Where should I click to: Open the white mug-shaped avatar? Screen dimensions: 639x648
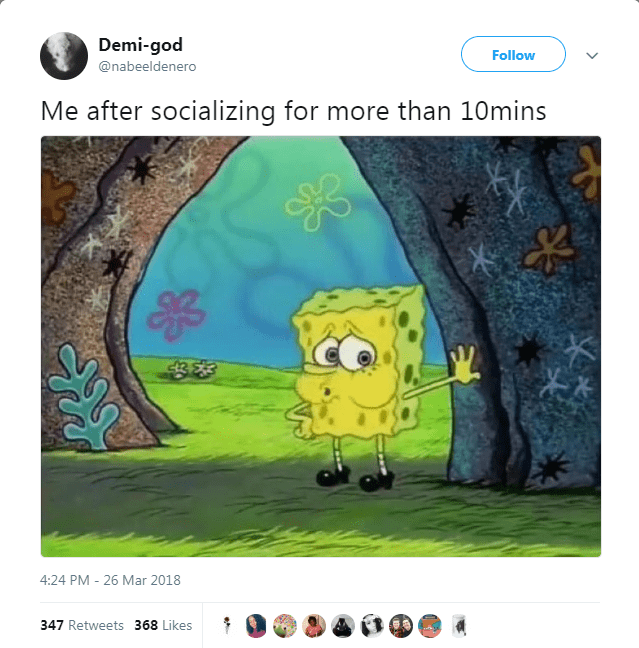[459, 626]
